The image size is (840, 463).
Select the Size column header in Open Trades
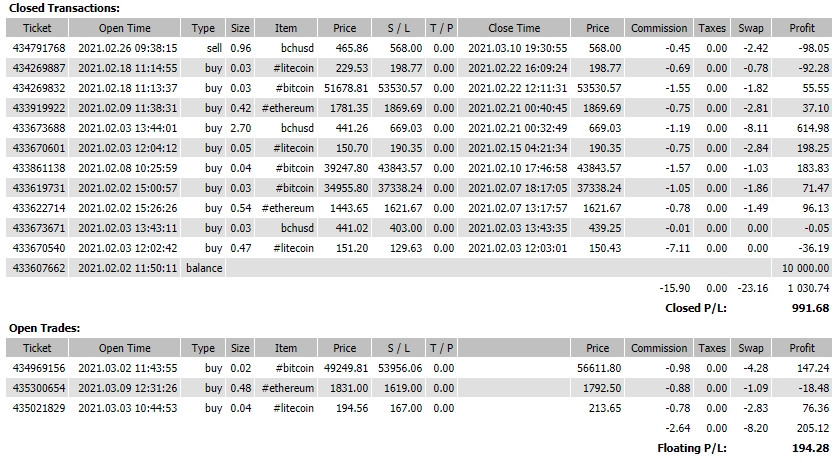(240, 348)
